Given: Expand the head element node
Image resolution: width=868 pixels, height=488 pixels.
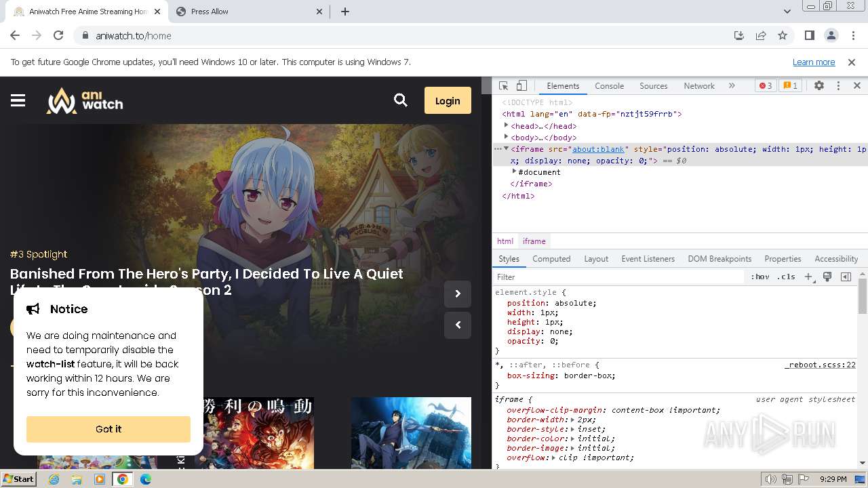Looking at the screenshot, I should click(506, 125).
